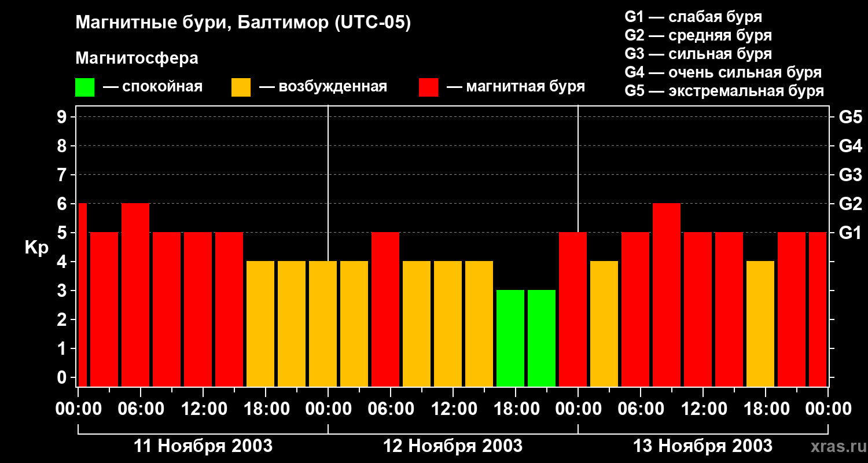The width and height of the screenshot is (868, 463).
Task: Click the Kp 6 red bar on 13 Ноября
Action: (667, 295)
